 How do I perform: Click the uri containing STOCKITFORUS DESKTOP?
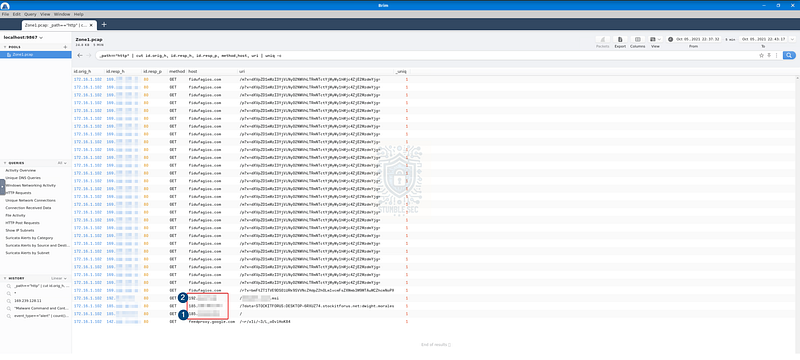(316, 306)
